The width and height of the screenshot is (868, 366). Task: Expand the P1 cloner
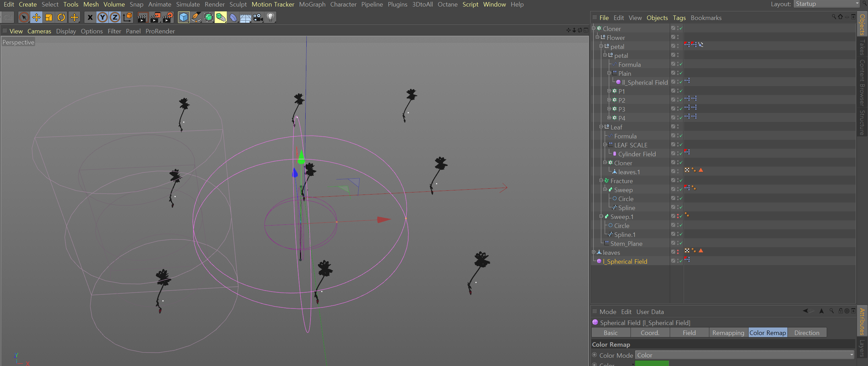[609, 91]
